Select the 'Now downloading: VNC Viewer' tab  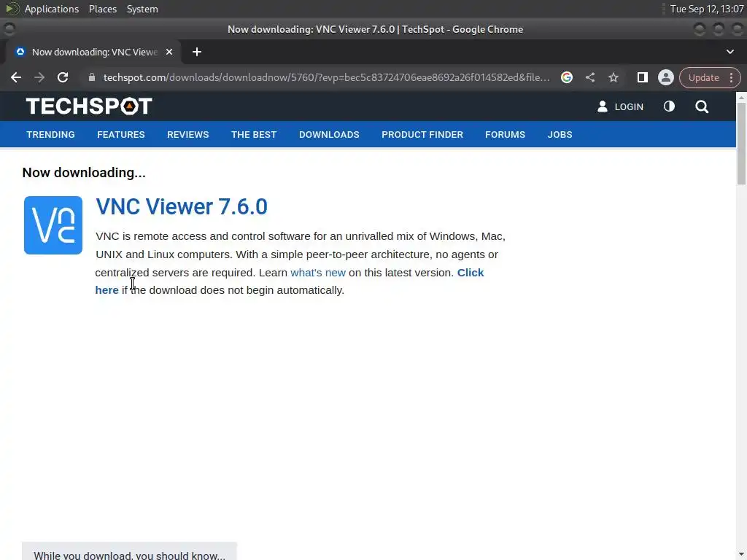point(94,52)
